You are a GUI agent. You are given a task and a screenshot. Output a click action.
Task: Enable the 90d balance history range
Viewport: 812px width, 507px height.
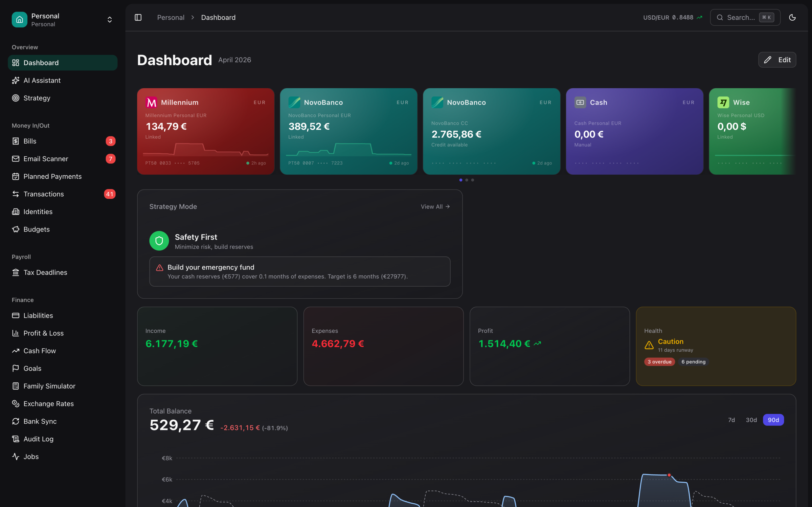point(773,420)
